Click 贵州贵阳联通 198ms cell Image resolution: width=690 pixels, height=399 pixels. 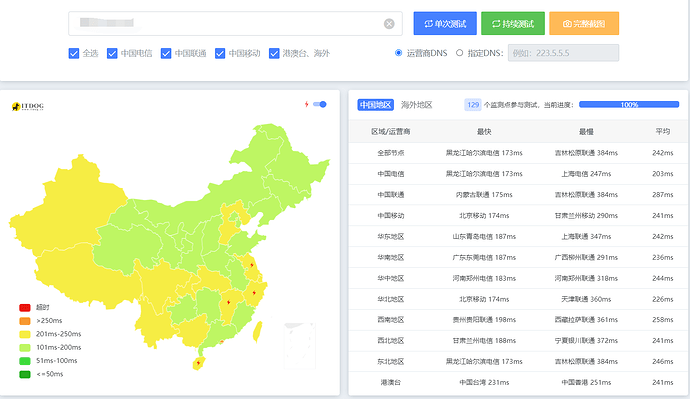point(484,320)
